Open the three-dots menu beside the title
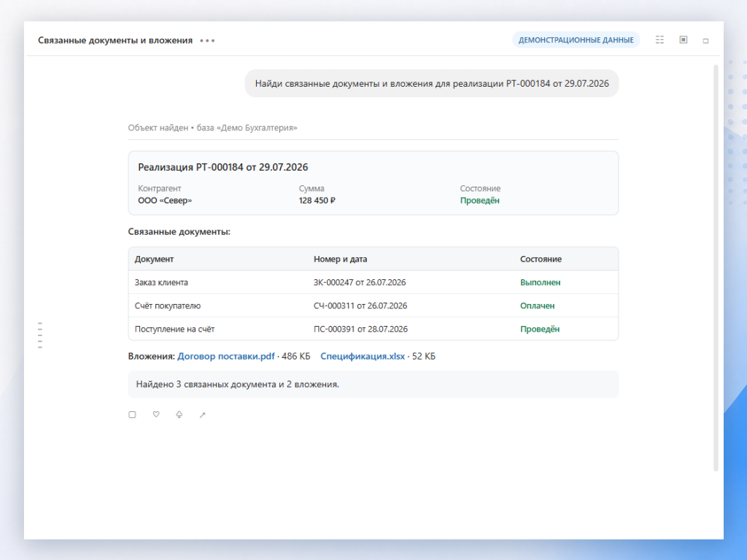This screenshot has height=560, width=747. [207, 41]
